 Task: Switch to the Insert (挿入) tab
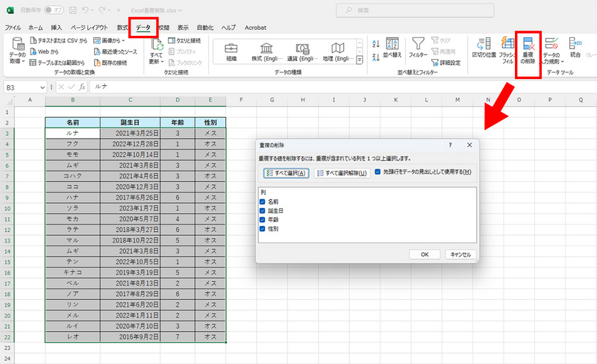[57, 28]
